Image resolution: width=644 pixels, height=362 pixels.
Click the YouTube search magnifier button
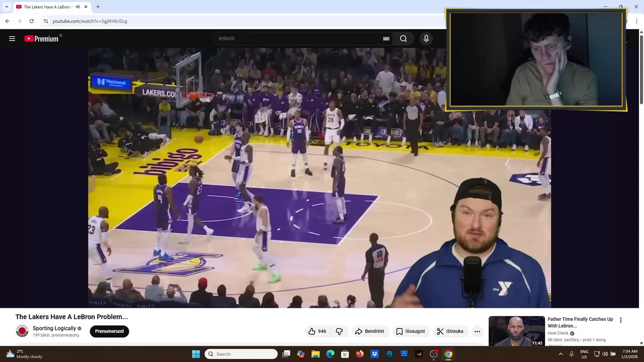[x=404, y=39]
